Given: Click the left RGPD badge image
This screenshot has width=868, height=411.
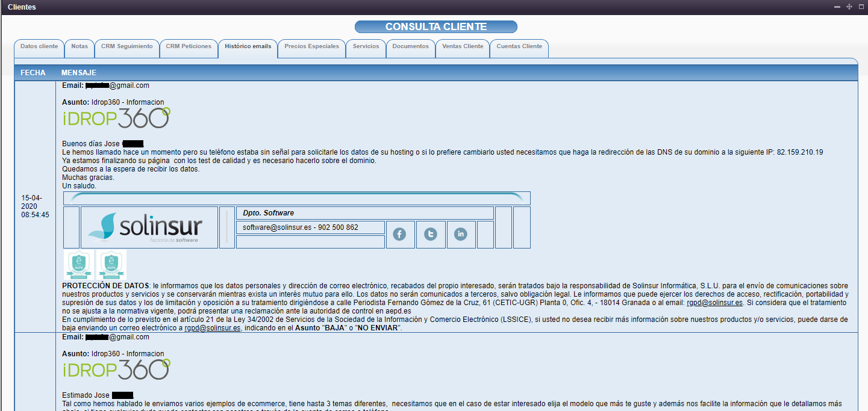Looking at the screenshot, I should (78, 265).
